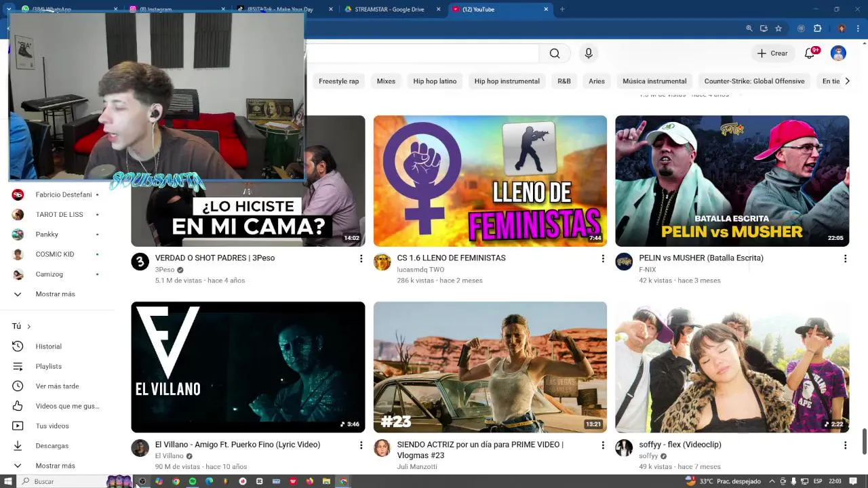Open the YouTube account avatar menu
The width and height of the screenshot is (868, 488).
(x=839, y=54)
